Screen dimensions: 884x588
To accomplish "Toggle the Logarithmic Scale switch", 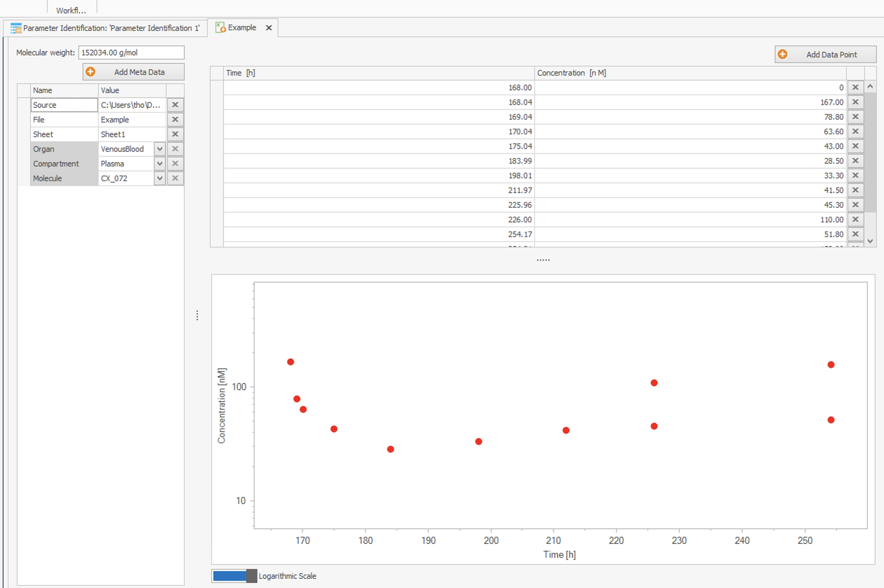I will point(234,576).
